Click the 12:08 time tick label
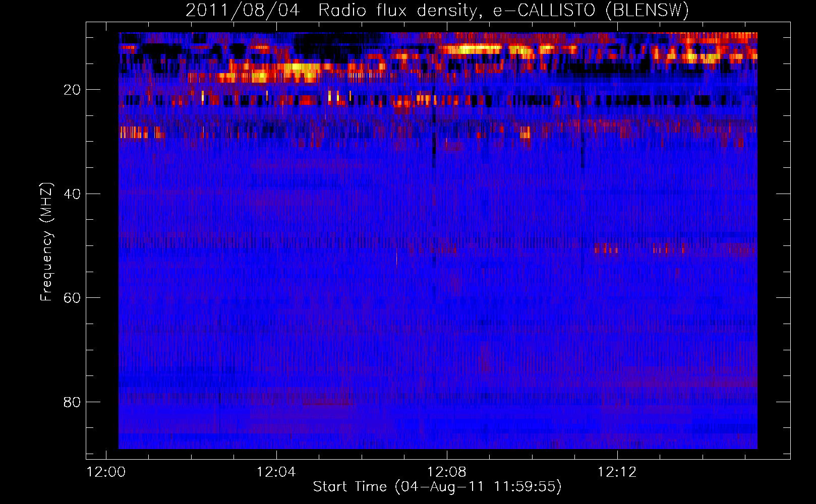The height and width of the screenshot is (504, 816). tap(447, 472)
